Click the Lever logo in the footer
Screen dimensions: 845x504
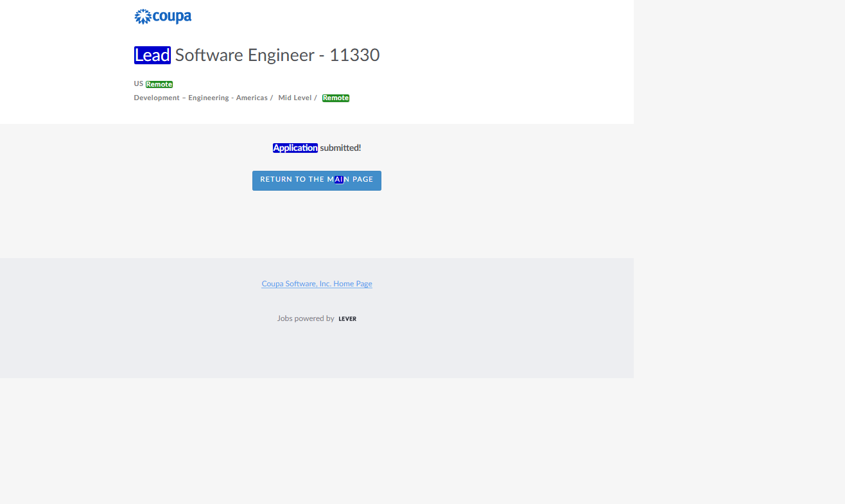[347, 319]
